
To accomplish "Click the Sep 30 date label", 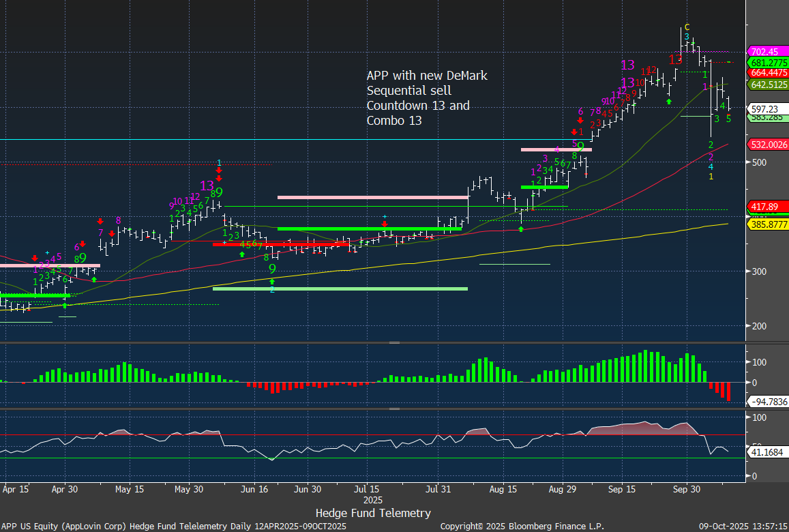I will click(x=686, y=489).
